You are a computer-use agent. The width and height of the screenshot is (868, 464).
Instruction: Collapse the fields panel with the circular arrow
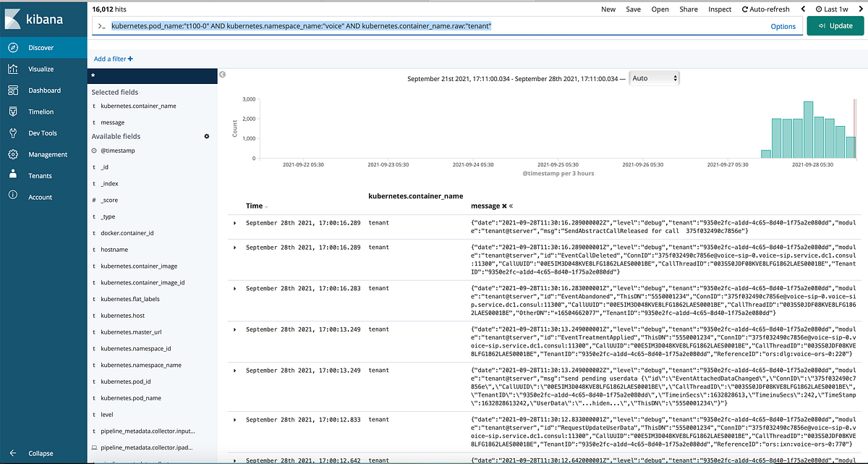(x=222, y=74)
